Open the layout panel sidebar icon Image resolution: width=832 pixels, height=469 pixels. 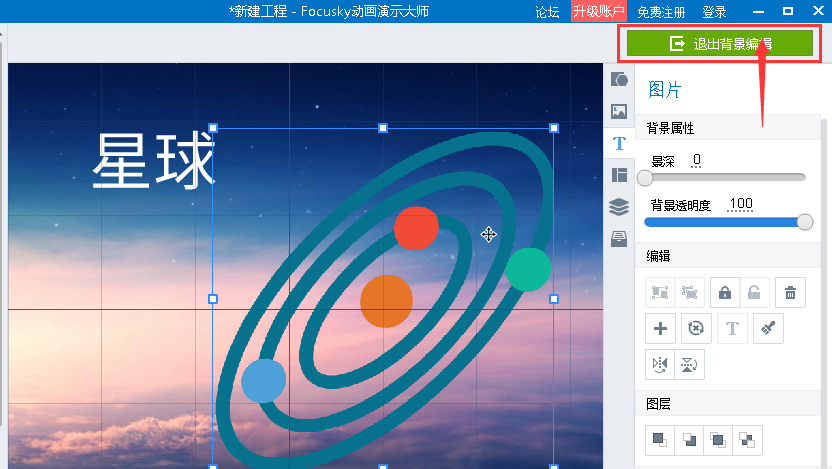coord(619,175)
